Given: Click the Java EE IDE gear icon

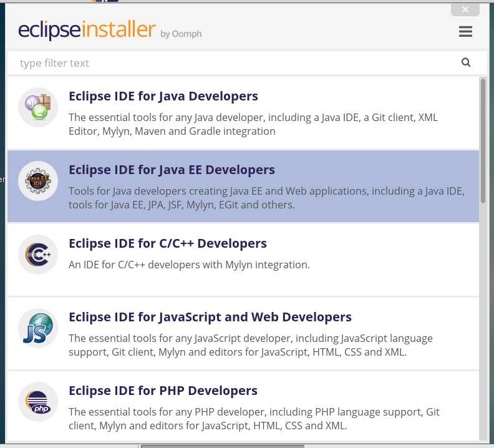Looking at the screenshot, I should pos(38,181).
